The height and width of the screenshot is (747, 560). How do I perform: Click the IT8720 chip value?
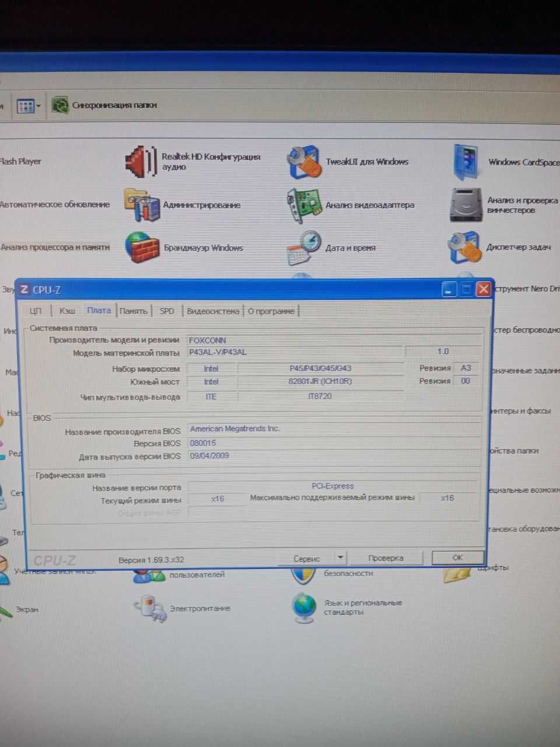320,396
